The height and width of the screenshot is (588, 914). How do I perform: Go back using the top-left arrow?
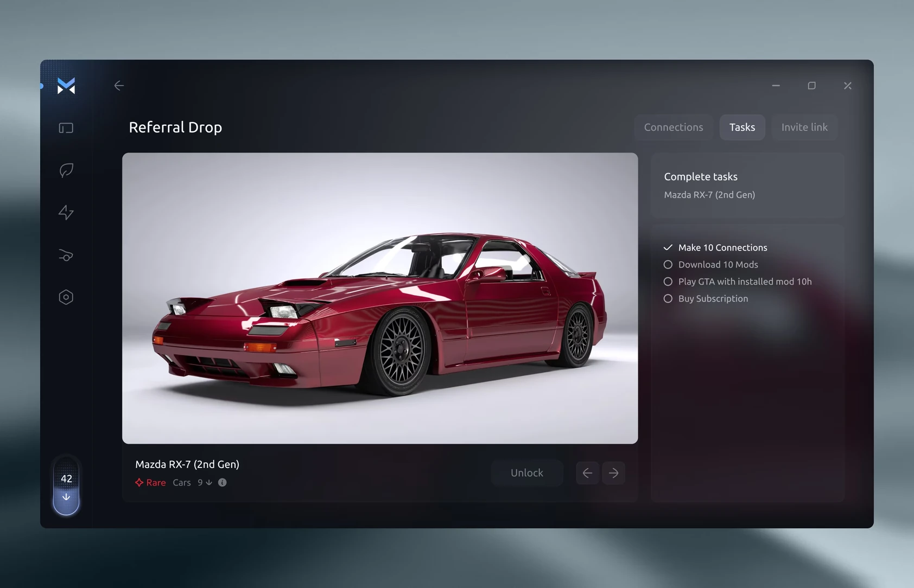click(119, 86)
